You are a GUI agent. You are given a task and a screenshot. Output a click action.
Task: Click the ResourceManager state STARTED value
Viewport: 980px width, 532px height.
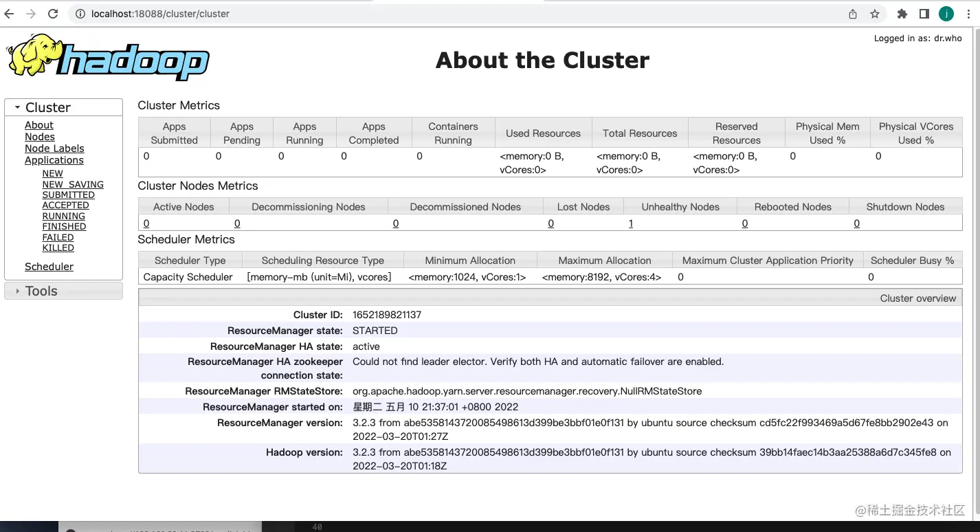point(375,331)
